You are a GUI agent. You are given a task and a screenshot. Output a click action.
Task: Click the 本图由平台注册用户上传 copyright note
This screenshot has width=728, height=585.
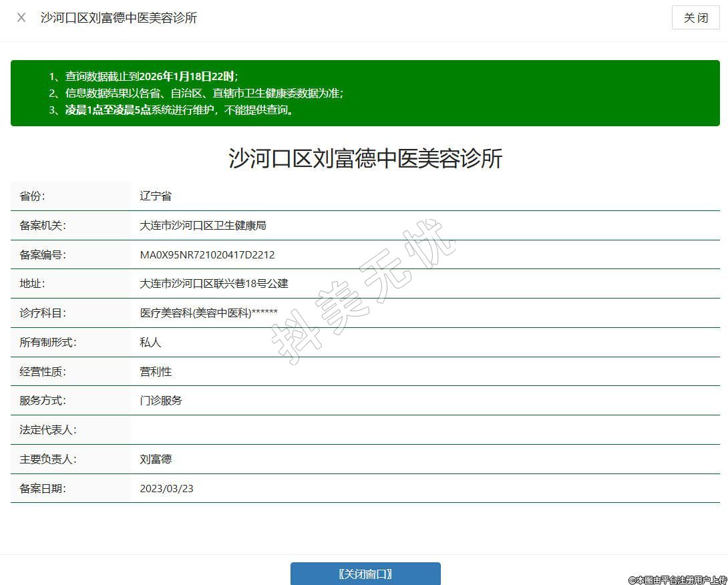677,580
